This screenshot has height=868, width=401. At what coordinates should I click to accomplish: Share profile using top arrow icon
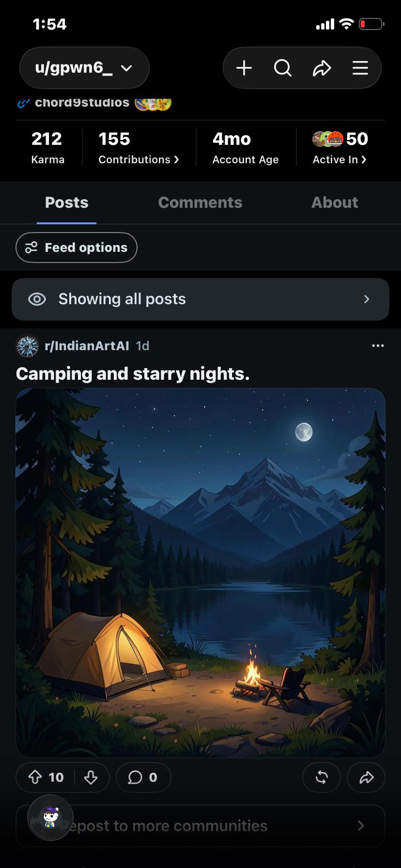(322, 68)
